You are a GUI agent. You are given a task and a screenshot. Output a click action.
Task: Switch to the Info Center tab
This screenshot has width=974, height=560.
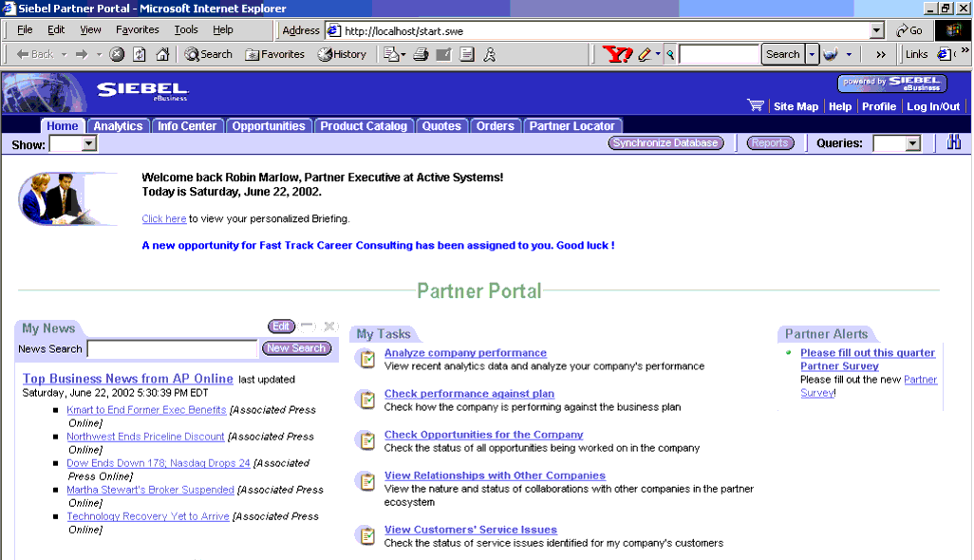(187, 126)
